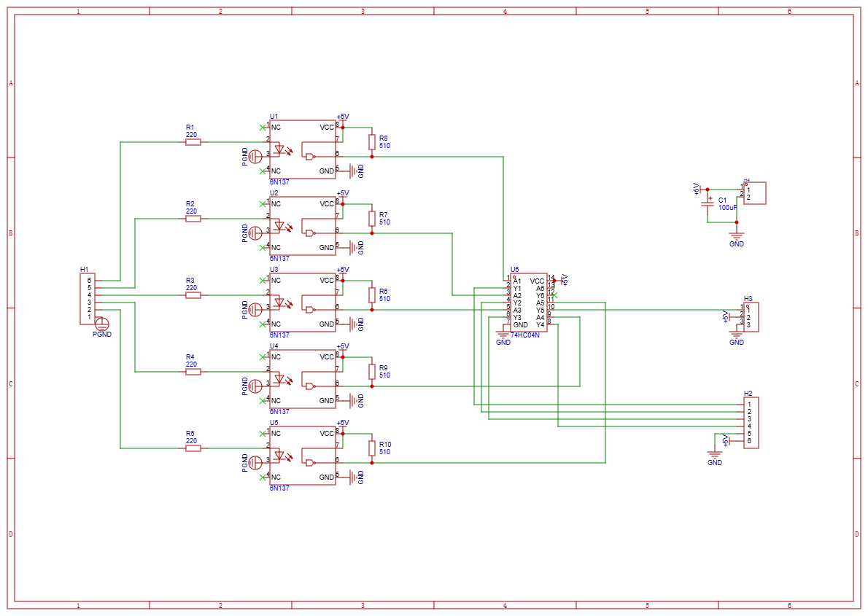Select the H2 output header connector

[751, 423]
